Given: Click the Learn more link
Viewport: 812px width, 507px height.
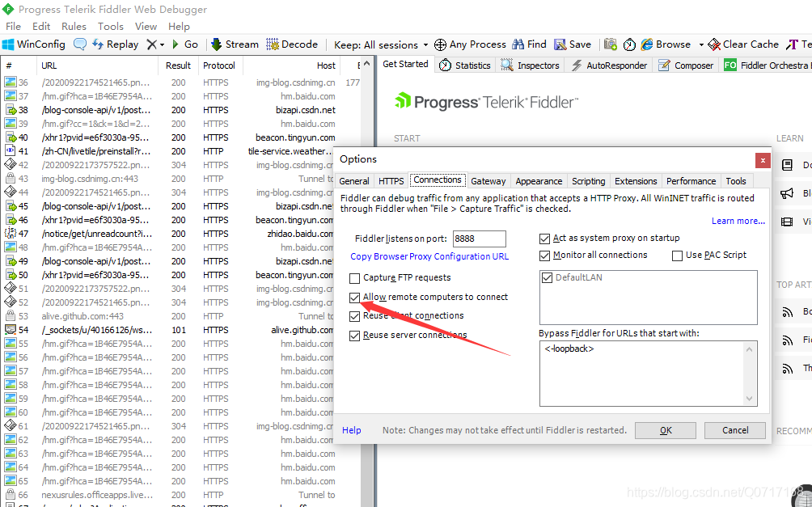Looking at the screenshot, I should (738, 221).
